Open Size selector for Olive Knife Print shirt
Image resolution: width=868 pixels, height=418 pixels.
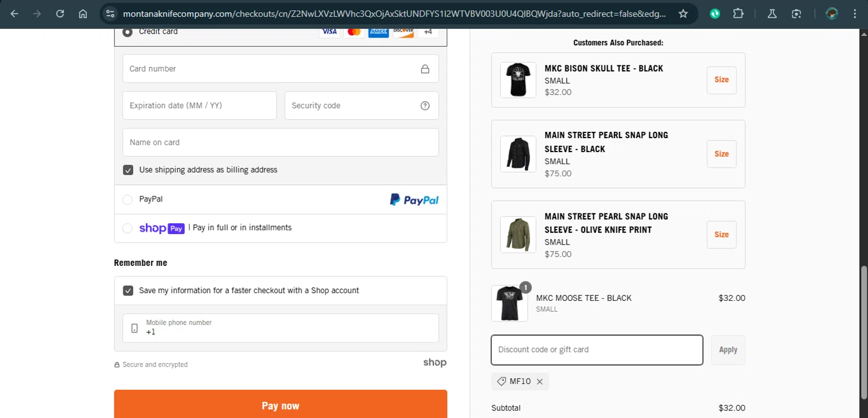pos(721,235)
